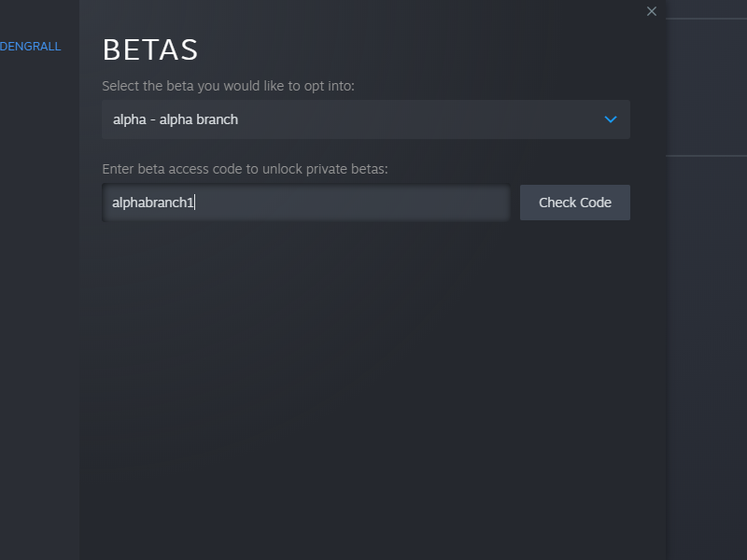Viewport: 747px width, 560px height.
Task: Click the 'Enter beta access code' label
Action: pyautogui.click(x=244, y=169)
